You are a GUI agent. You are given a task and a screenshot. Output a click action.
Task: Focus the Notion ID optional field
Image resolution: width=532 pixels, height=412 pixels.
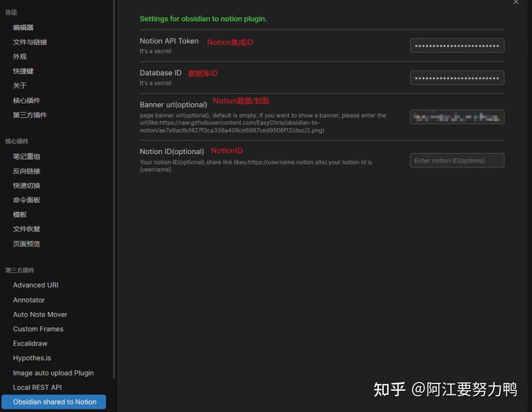coord(457,160)
